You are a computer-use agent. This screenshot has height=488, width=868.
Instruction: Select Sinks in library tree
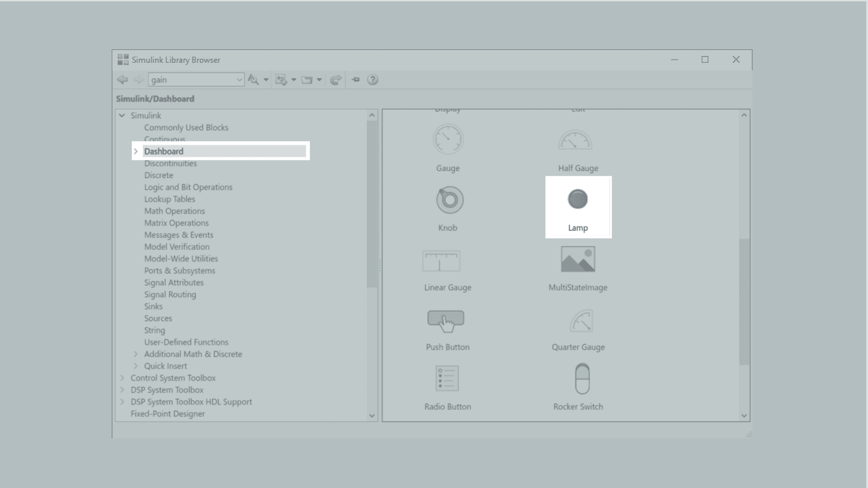(x=153, y=306)
